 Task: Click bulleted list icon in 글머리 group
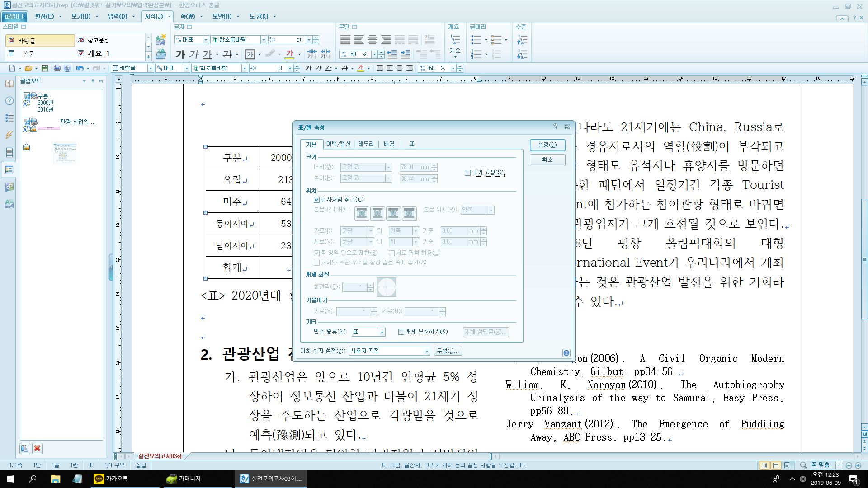[x=476, y=40]
